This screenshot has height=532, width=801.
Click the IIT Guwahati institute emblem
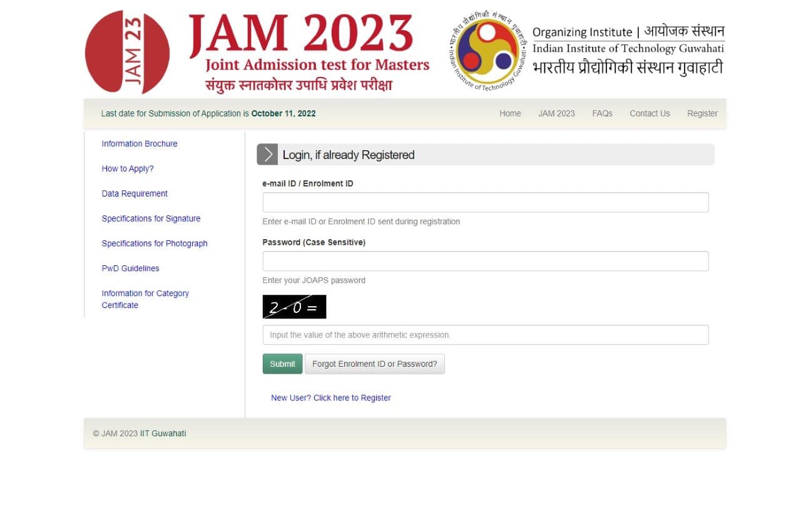coord(487,51)
